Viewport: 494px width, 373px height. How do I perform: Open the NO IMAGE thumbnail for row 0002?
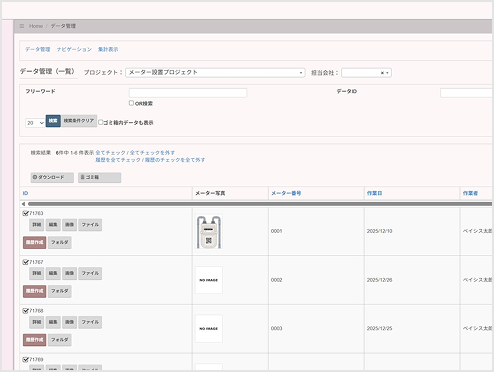point(209,280)
